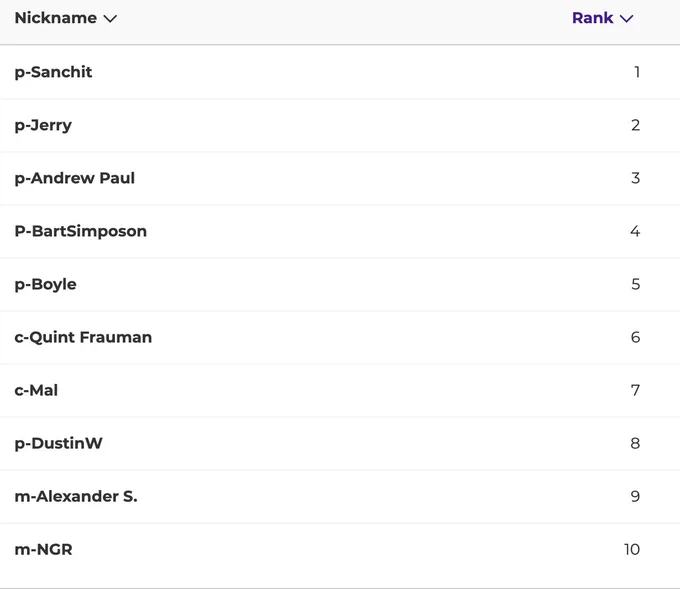This screenshot has height=589, width=680.
Task: Open the c-Mal row
Action: click(340, 390)
